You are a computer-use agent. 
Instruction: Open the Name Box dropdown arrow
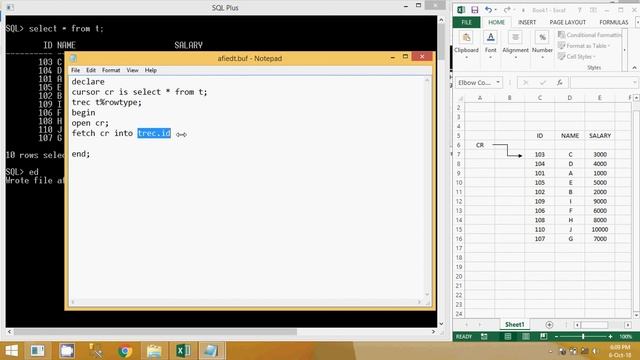click(498, 82)
